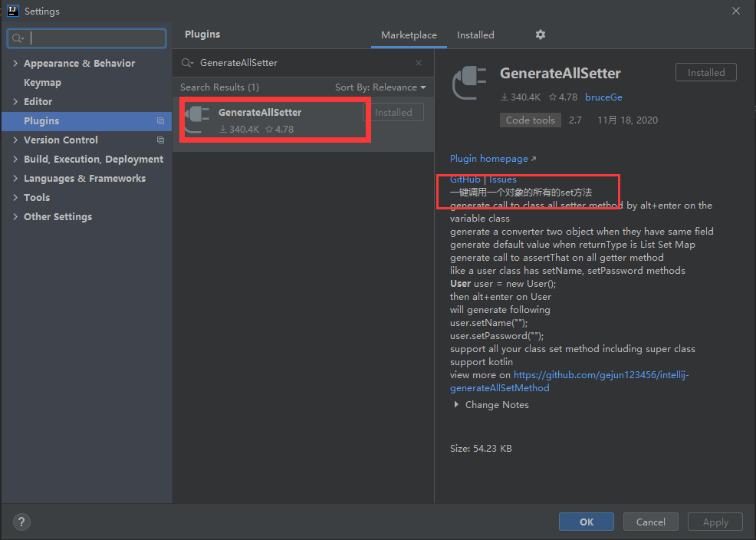Click the Size: 54.23 KB text
The height and width of the screenshot is (540, 756).
[x=481, y=449]
